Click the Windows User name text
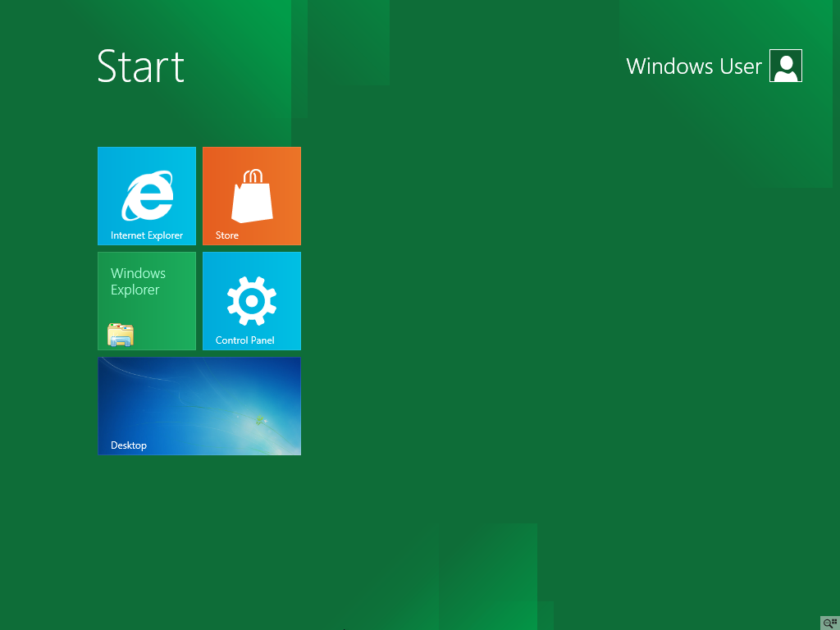 pyautogui.click(x=694, y=66)
